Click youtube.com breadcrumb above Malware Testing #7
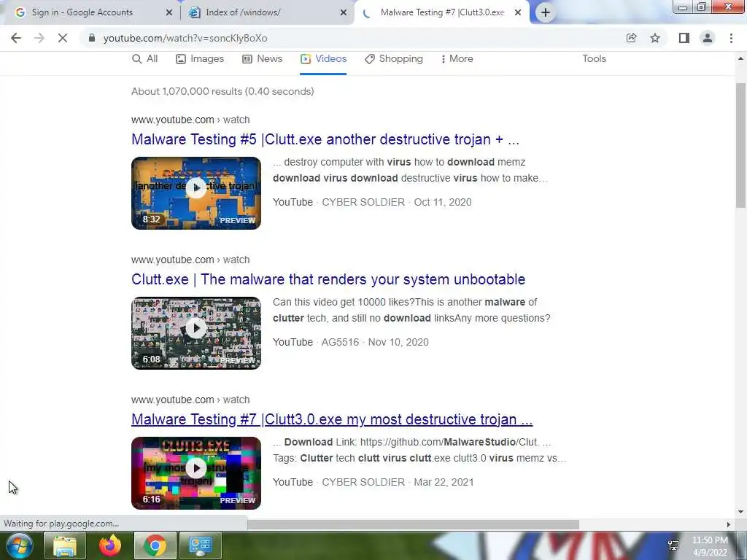 point(190,400)
